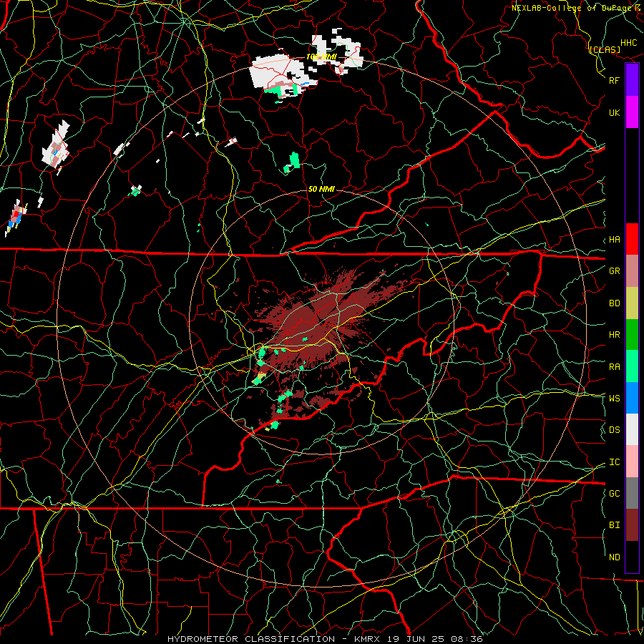Click the IC legend label
Screen dimensions: 644x644
click(615, 462)
